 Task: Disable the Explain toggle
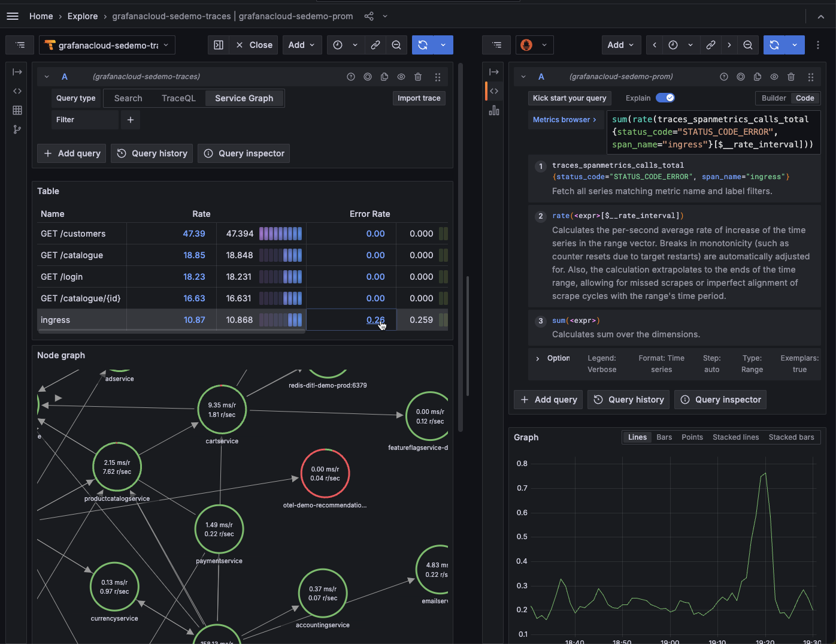pyautogui.click(x=665, y=98)
